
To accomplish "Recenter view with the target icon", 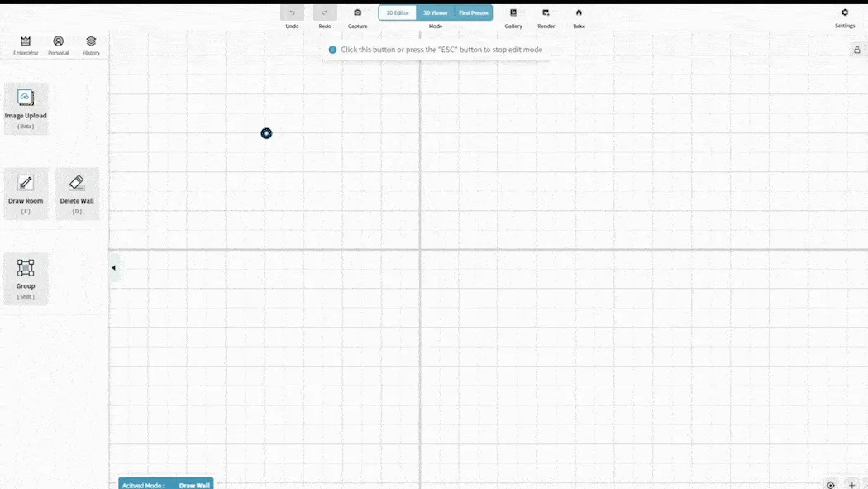I will [830, 485].
